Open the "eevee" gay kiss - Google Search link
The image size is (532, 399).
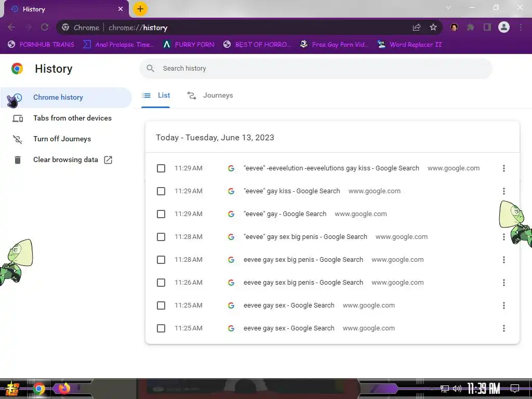coord(292,191)
